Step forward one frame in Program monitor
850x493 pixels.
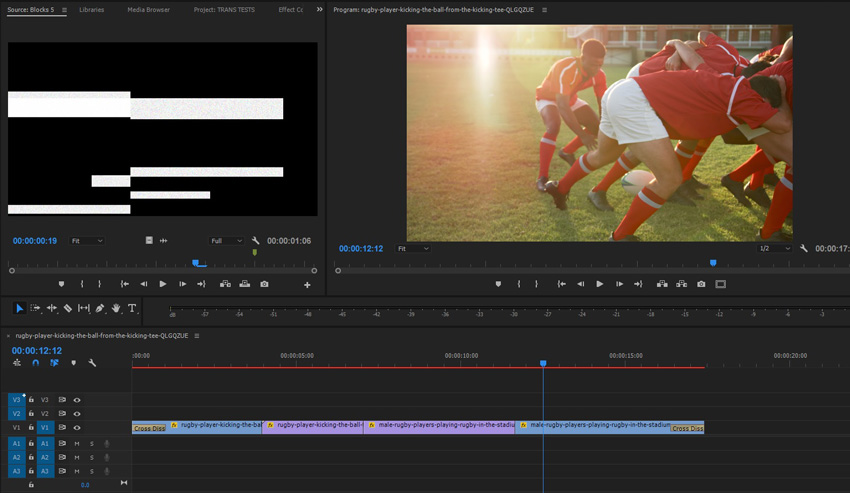(619, 284)
